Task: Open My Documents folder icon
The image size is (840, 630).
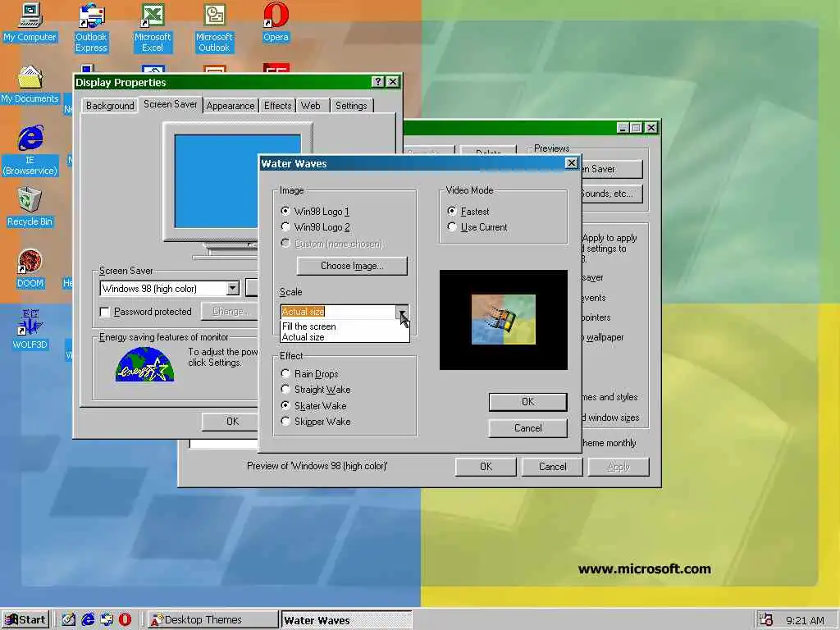Action: [30, 84]
